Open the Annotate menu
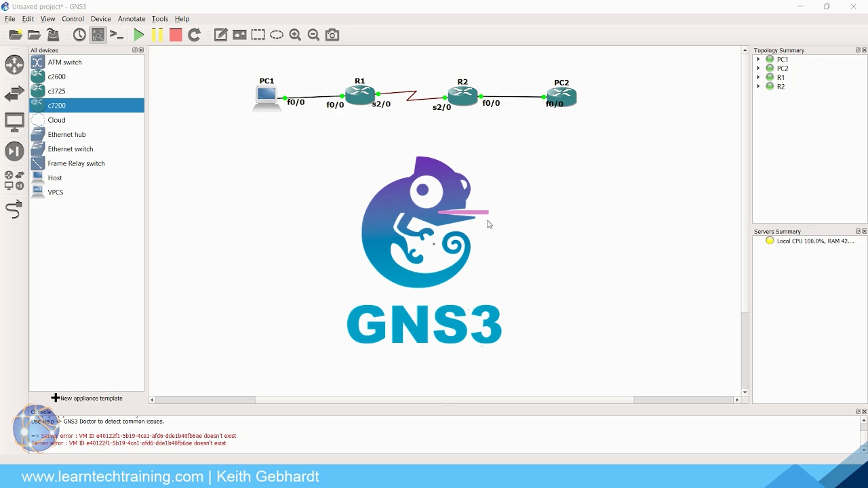Image resolution: width=868 pixels, height=488 pixels. pos(132,19)
